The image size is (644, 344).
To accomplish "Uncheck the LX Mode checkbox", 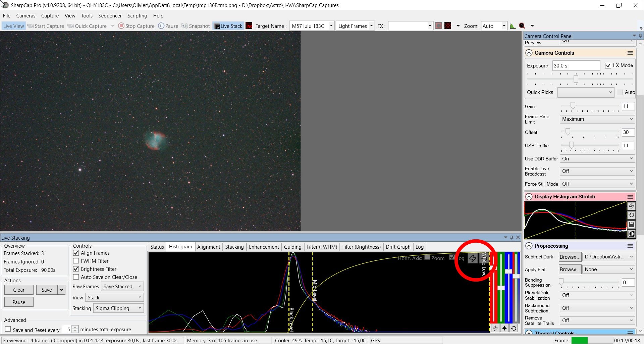I will coord(608,65).
